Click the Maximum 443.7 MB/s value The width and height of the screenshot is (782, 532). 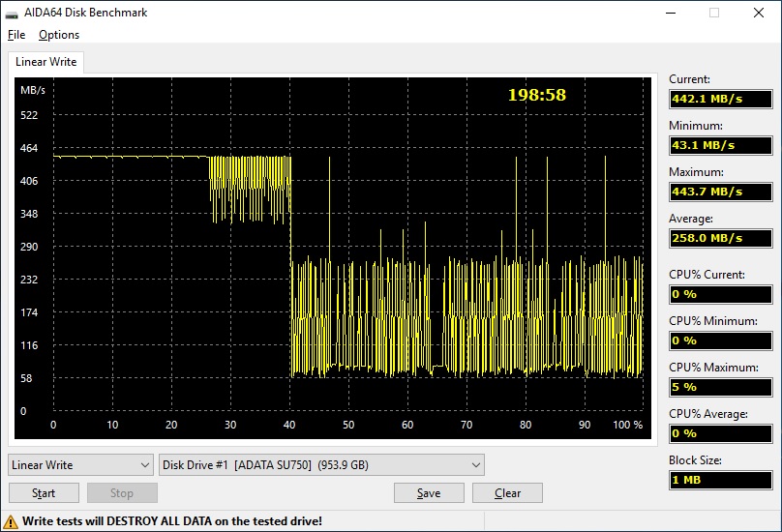721,192
